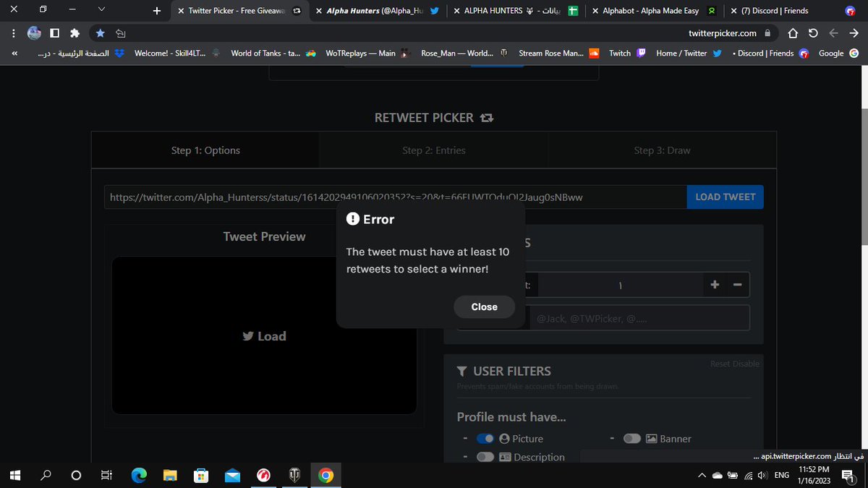Open the Windows Start menu
868x488 pixels.
coord(14,475)
